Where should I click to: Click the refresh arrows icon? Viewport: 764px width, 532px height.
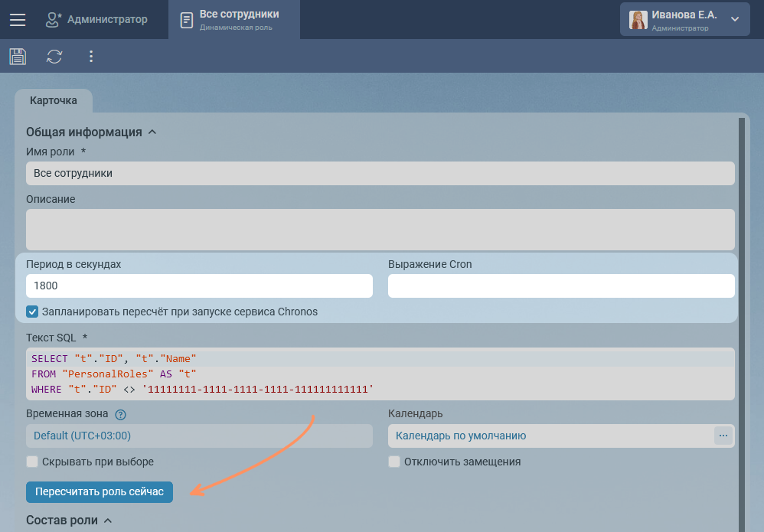(54, 57)
